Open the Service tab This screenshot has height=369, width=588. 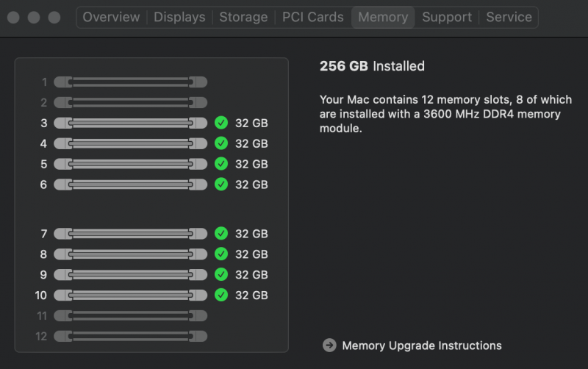pos(509,17)
